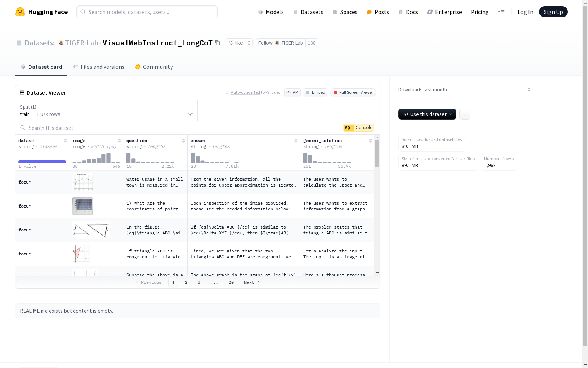Sort the answer column
Image resolution: width=588 pixels, height=368 pixels.
tap(296, 141)
